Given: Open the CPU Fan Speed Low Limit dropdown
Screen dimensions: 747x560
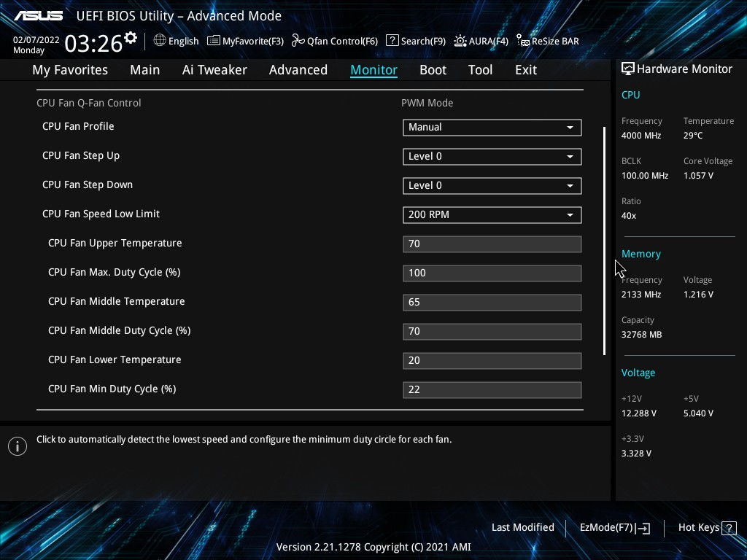Looking at the screenshot, I should (x=492, y=214).
